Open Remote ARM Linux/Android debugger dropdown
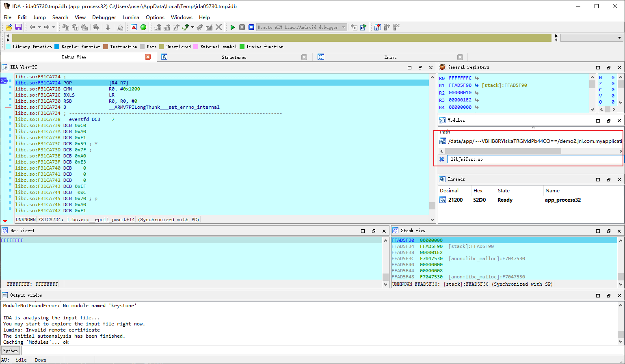 (301, 27)
